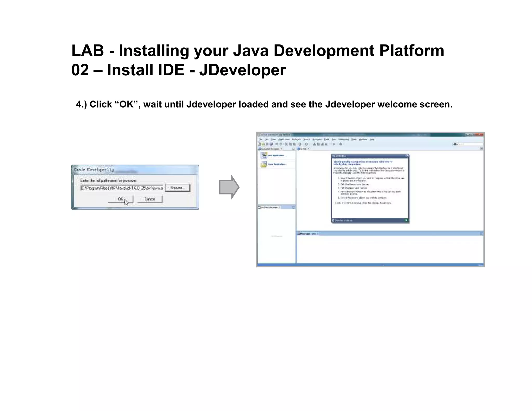Screen dimensions: 532x411
Task: Click the Open Application... link
Action: 277,164
